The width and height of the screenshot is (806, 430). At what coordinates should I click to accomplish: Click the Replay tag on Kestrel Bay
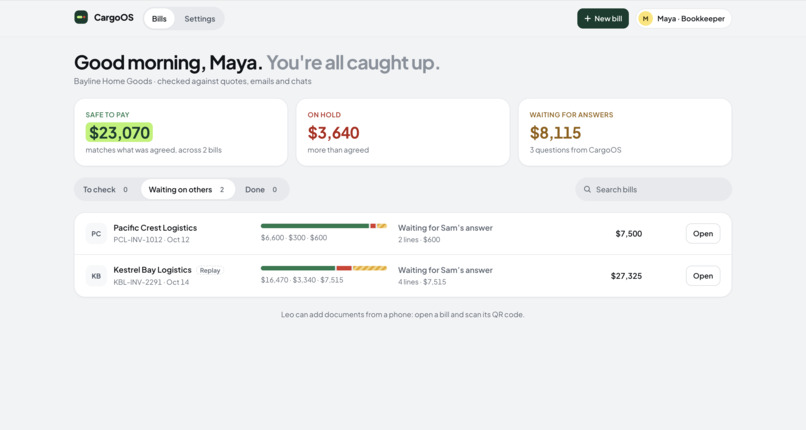coord(210,270)
